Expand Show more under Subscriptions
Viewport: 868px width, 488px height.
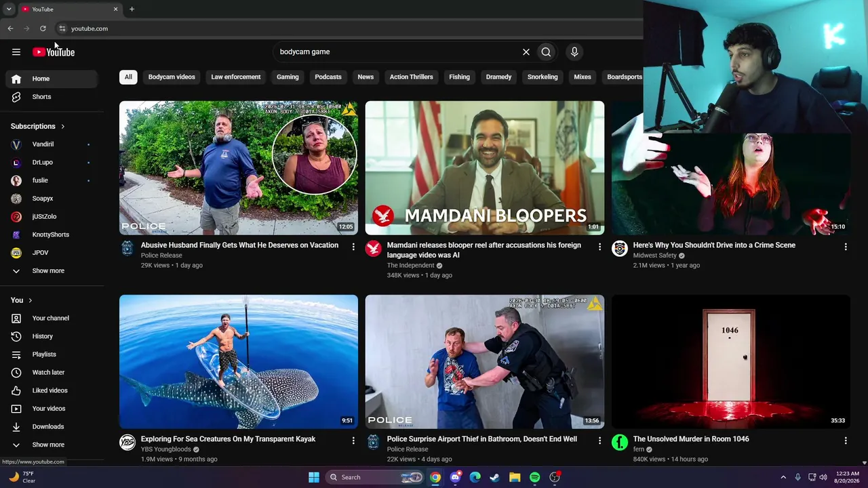pyautogui.click(x=52, y=271)
